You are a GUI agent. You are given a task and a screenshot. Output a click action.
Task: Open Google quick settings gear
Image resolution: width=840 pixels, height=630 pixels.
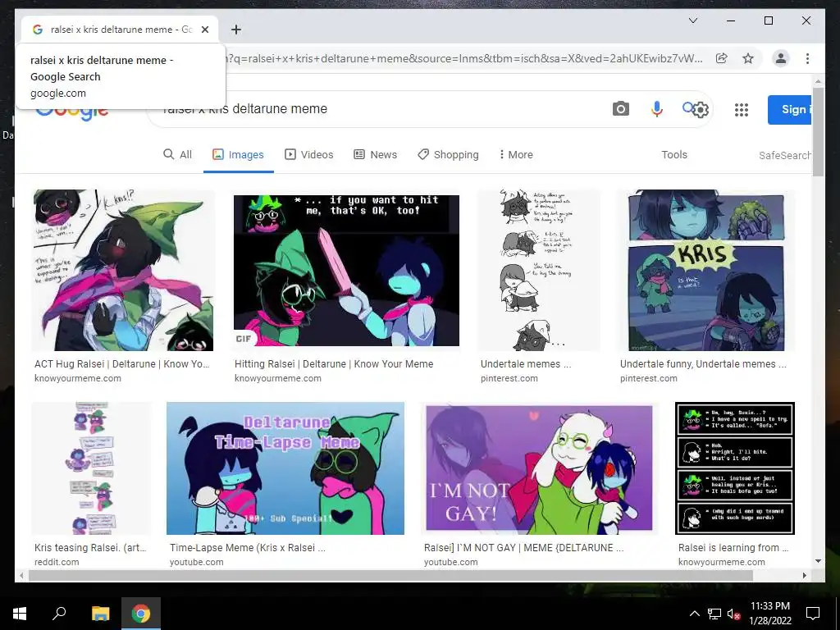701,110
